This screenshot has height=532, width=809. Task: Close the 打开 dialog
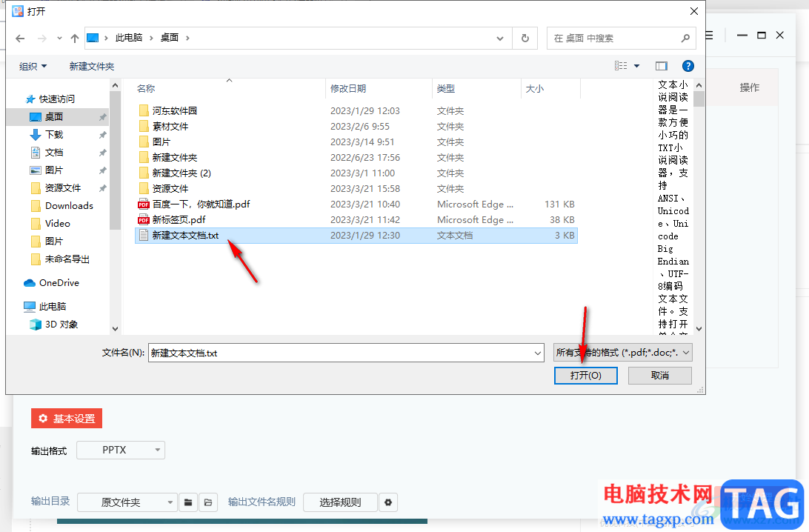(x=694, y=11)
